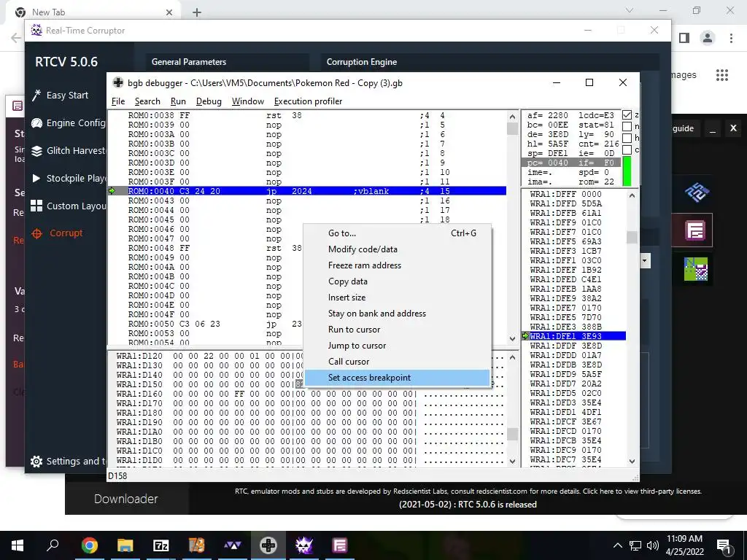747x560 pixels.
Task: Open the Search menu in bgb debugger
Action: click(147, 101)
